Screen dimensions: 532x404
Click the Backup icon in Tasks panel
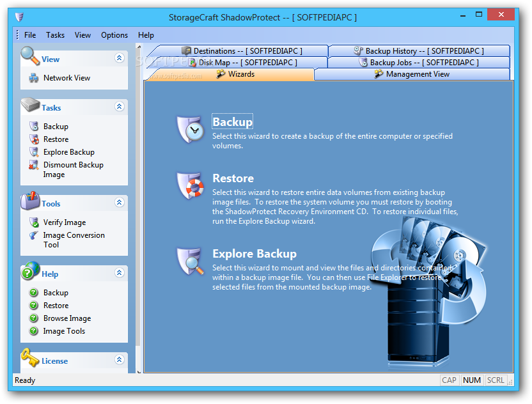[34, 126]
